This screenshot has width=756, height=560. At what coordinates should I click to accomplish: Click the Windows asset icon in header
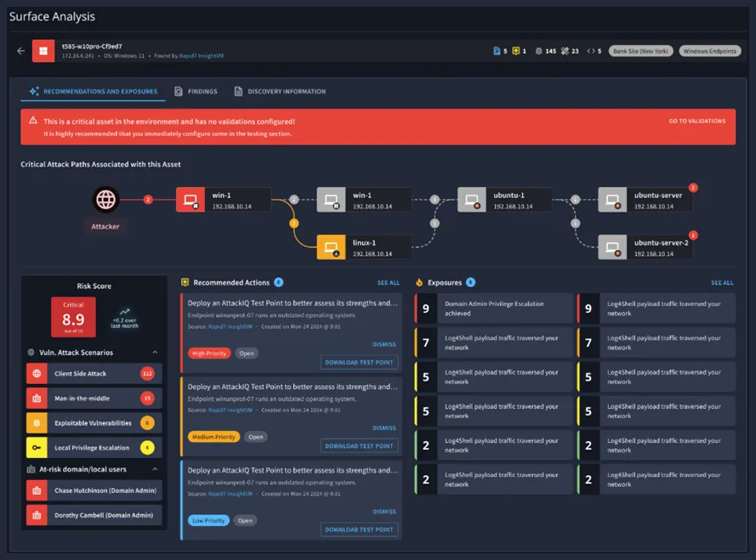(x=44, y=51)
